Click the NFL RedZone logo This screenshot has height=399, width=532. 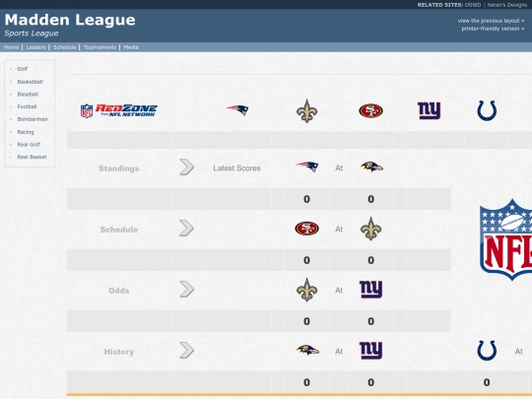coord(119,110)
